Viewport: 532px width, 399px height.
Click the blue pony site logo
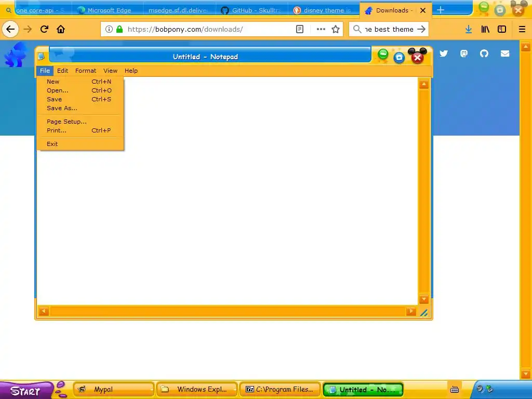16,54
